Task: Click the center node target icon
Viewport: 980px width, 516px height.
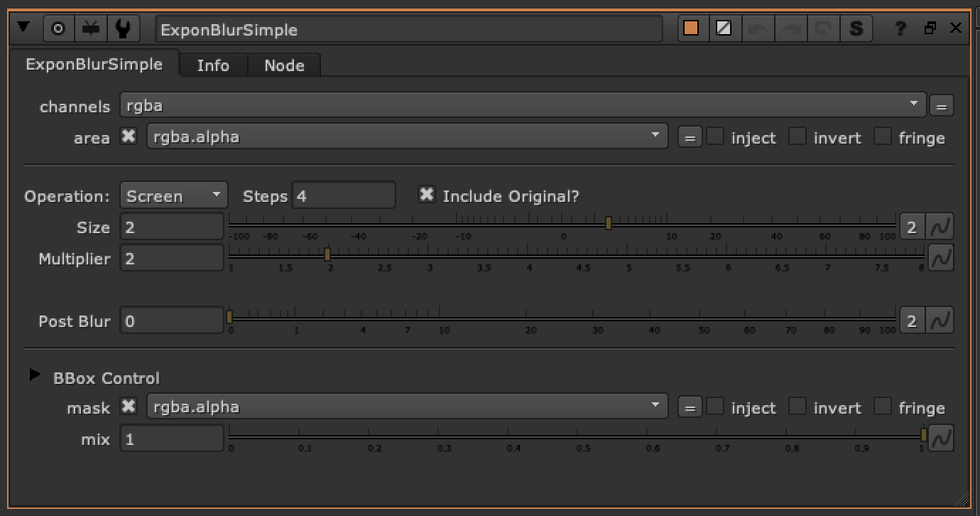Action: (58, 29)
